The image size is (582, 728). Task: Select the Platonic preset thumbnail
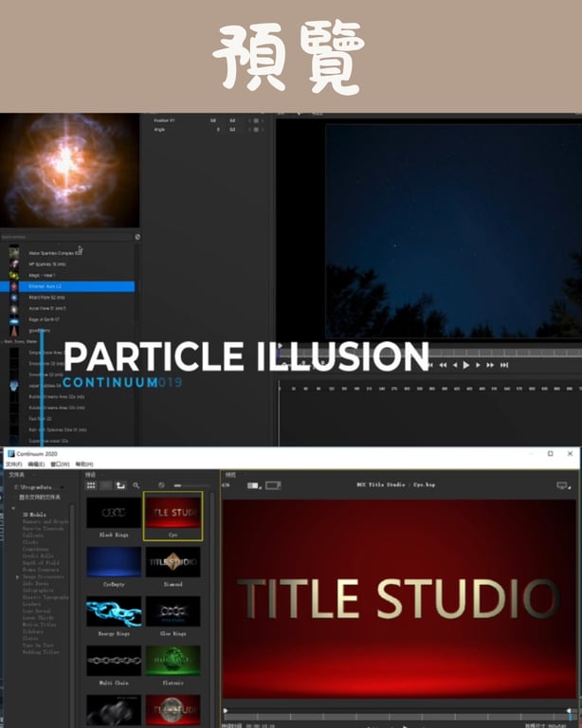click(x=173, y=661)
